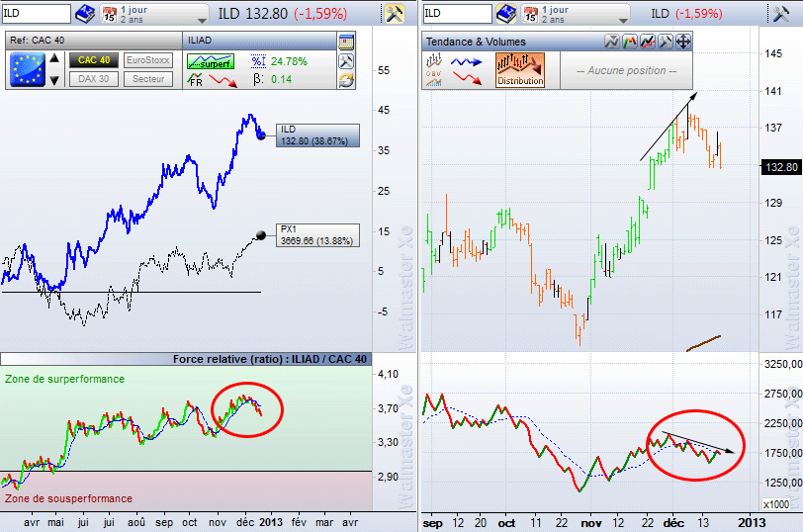Click the Tendance & Volumes panel title
Viewport: 803px width, 532px height.
pyautogui.click(x=476, y=42)
